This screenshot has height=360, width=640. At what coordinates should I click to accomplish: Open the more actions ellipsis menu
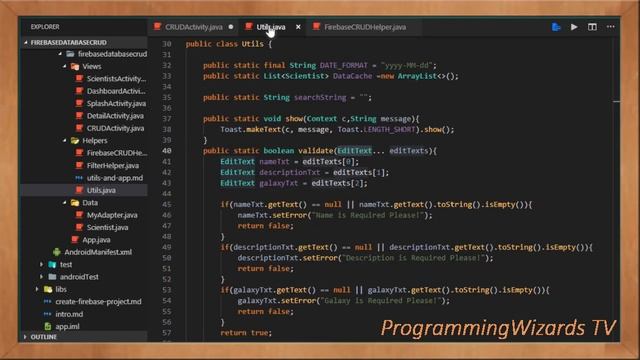pyautogui.click(x=611, y=27)
